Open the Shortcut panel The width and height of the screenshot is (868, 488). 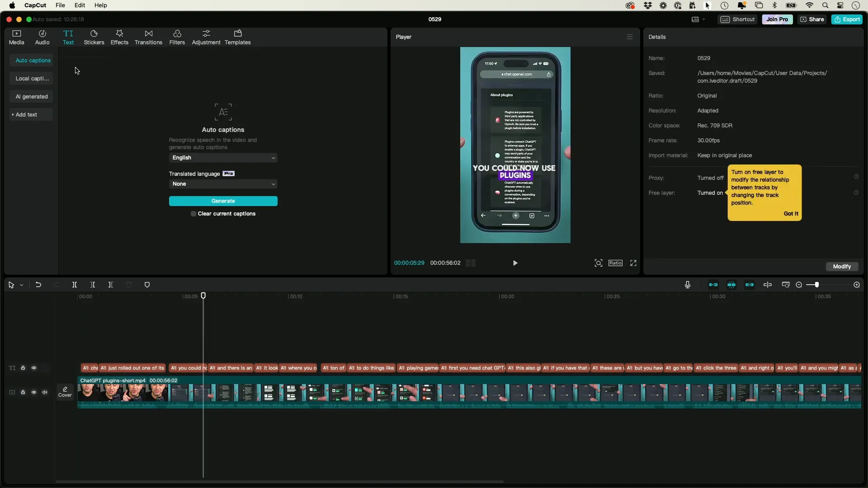[738, 19]
